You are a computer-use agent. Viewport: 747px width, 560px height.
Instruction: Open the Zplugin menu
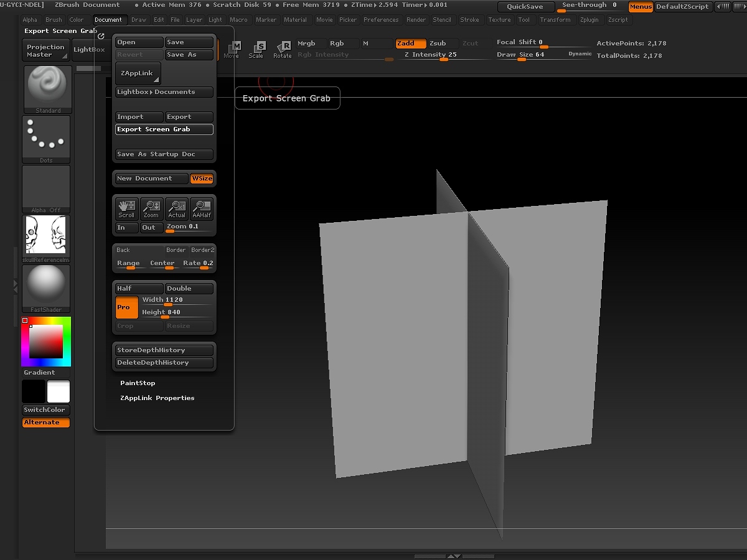coord(590,20)
